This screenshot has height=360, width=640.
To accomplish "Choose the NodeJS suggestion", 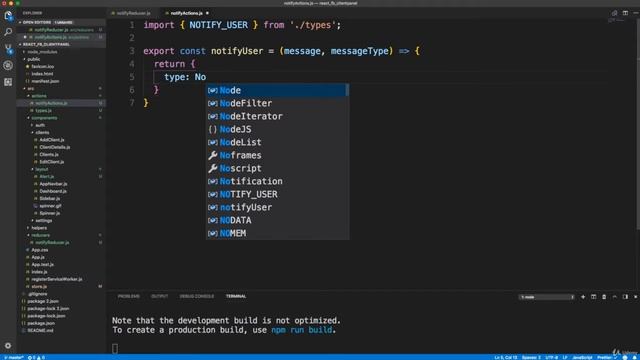I will [x=277, y=129].
